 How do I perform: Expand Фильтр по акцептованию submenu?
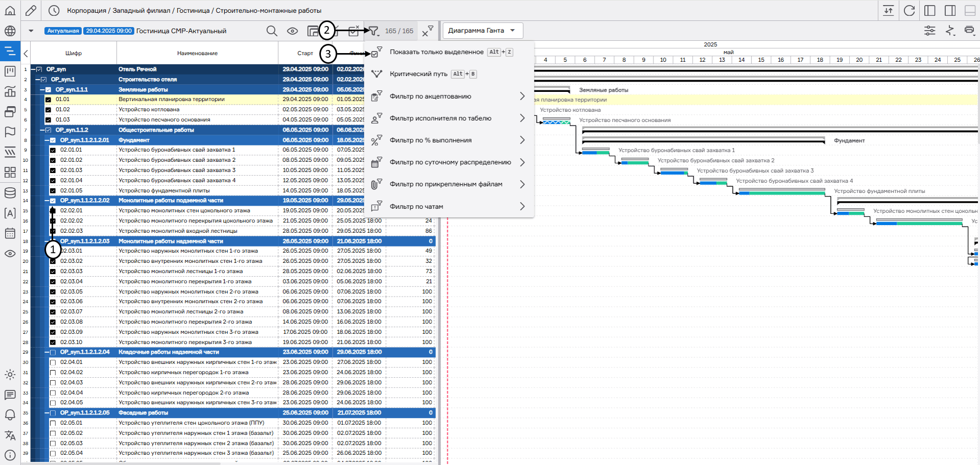[450, 96]
